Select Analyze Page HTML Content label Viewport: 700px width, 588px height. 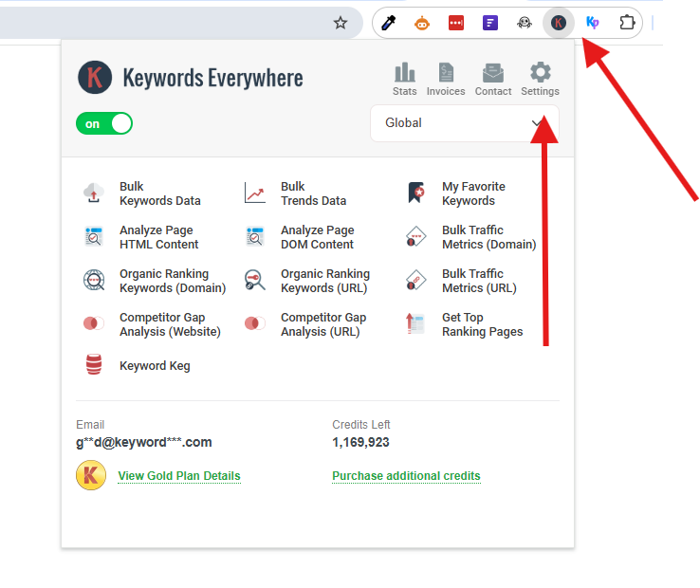tap(159, 237)
